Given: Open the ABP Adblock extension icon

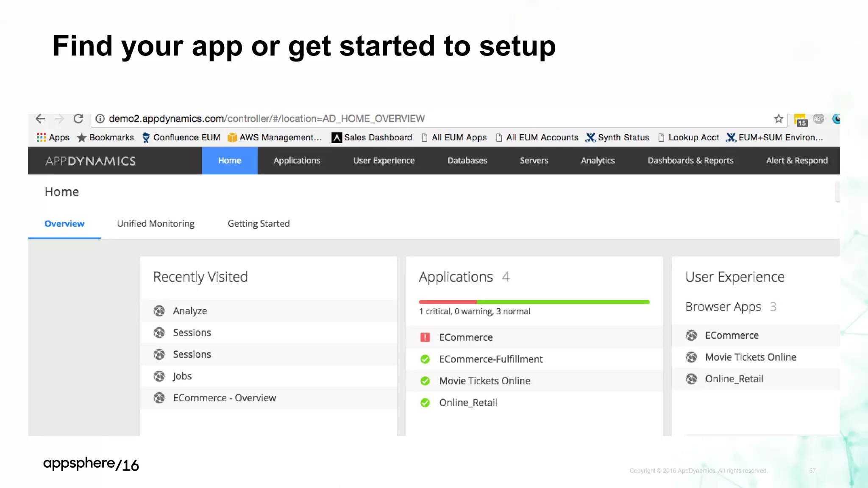Looking at the screenshot, I should coord(819,119).
